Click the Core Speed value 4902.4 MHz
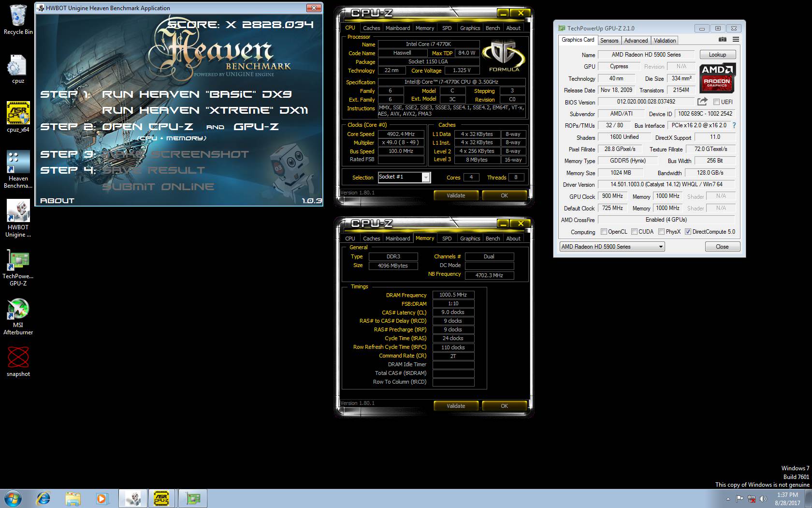This screenshot has width=812, height=508. click(x=401, y=134)
